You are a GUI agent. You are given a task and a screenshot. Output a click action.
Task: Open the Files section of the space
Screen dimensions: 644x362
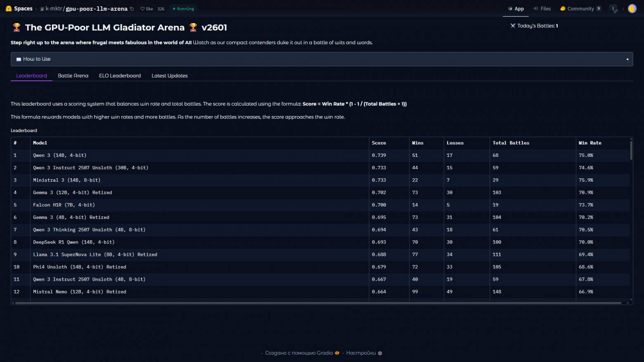pyautogui.click(x=542, y=9)
